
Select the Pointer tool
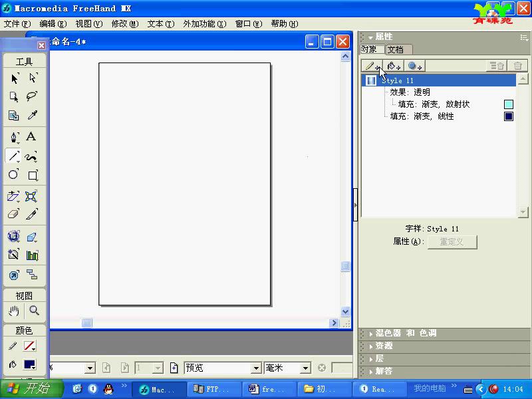tap(14, 78)
